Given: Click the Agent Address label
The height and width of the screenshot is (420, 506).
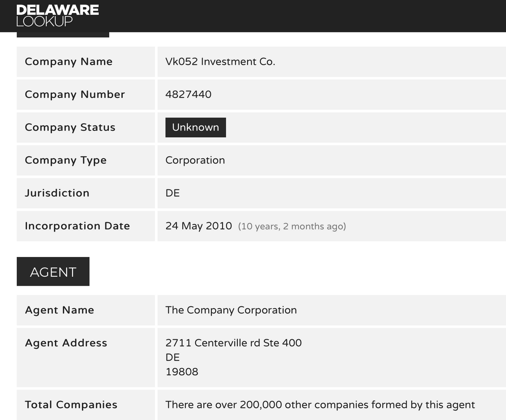Looking at the screenshot, I should coord(66,343).
